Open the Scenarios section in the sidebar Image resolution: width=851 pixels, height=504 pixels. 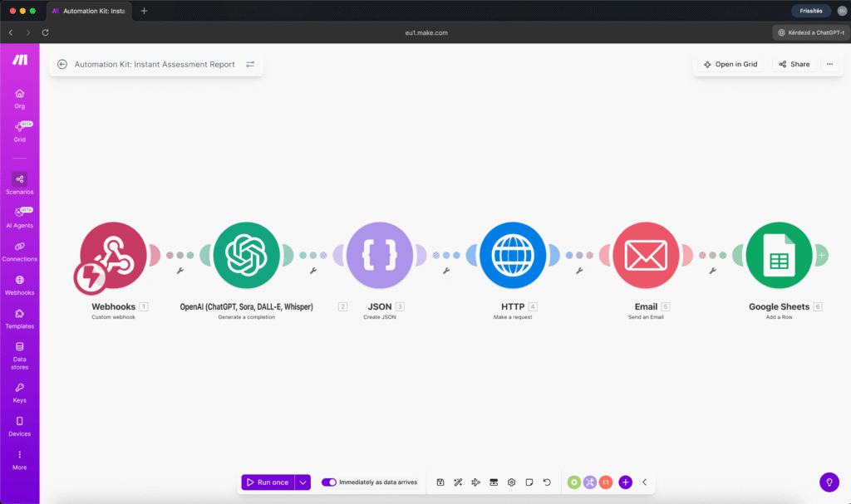tap(18, 183)
